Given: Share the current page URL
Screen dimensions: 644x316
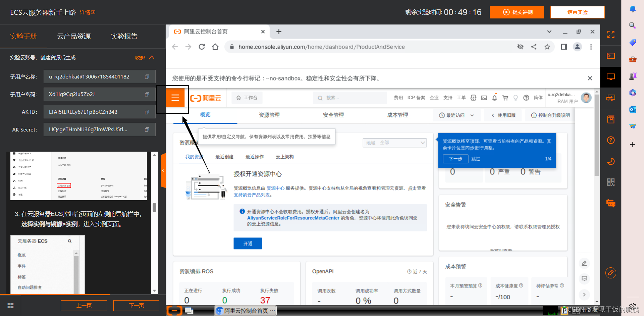Looking at the screenshot, I should pyautogui.click(x=534, y=47).
